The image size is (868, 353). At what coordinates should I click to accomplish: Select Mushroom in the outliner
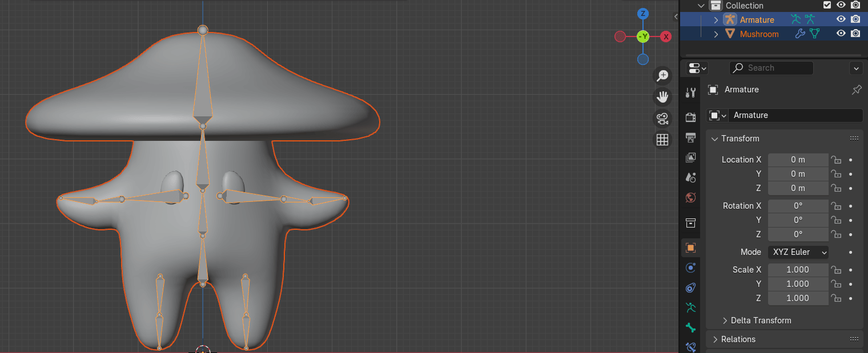pos(759,34)
